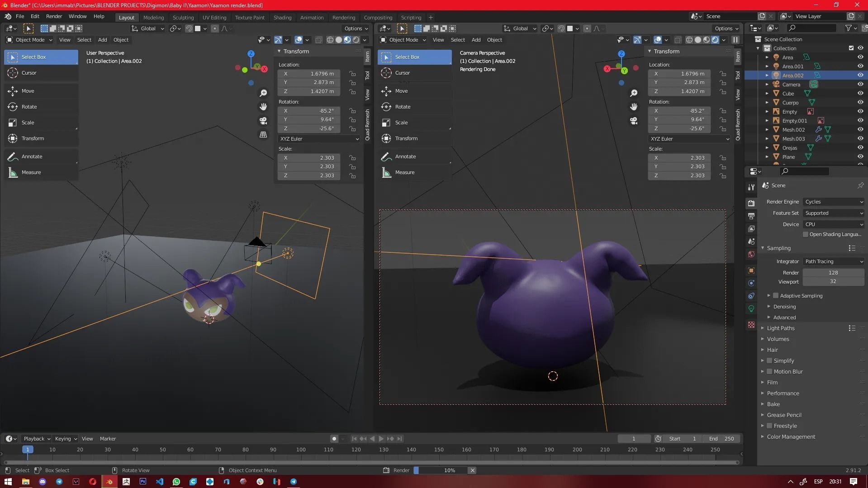This screenshot has width=868, height=488.
Task: Enable the Adaptive Sampling checkbox
Action: coord(776,296)
